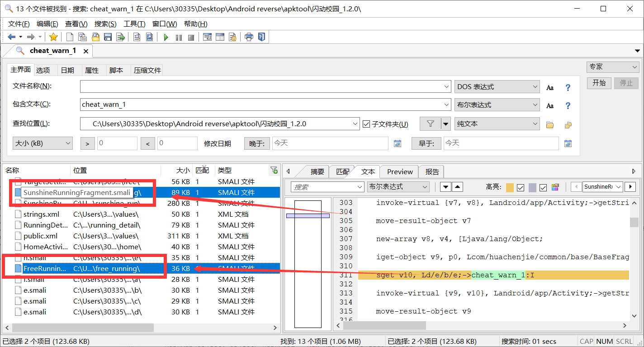Pause search with the pause icon
Viewport: 644px width, 347px height.
pyautogui.click(x=179, y=37)
